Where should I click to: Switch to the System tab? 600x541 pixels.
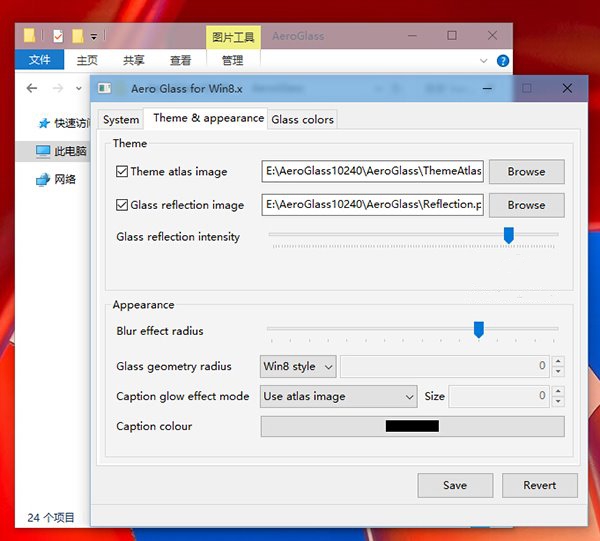pos(121,119)
